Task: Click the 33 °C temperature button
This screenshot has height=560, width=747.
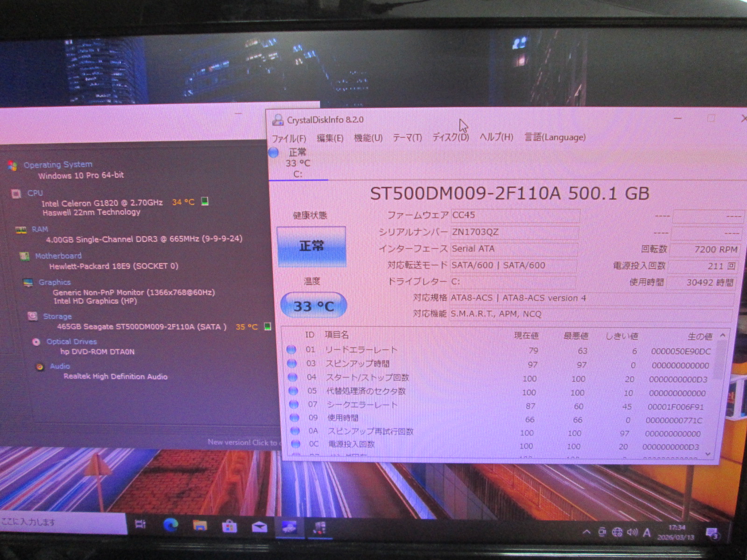Action: (x=313, y=306)
